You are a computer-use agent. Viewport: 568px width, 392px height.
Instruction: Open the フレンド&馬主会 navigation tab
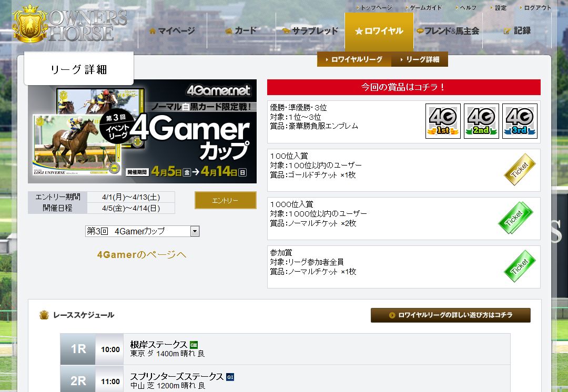(448, 31)
